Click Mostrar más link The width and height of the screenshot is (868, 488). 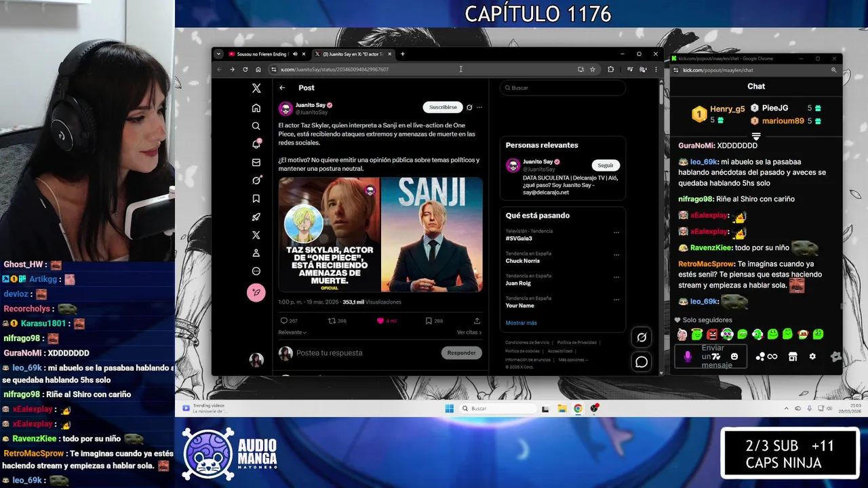(521, 323)
